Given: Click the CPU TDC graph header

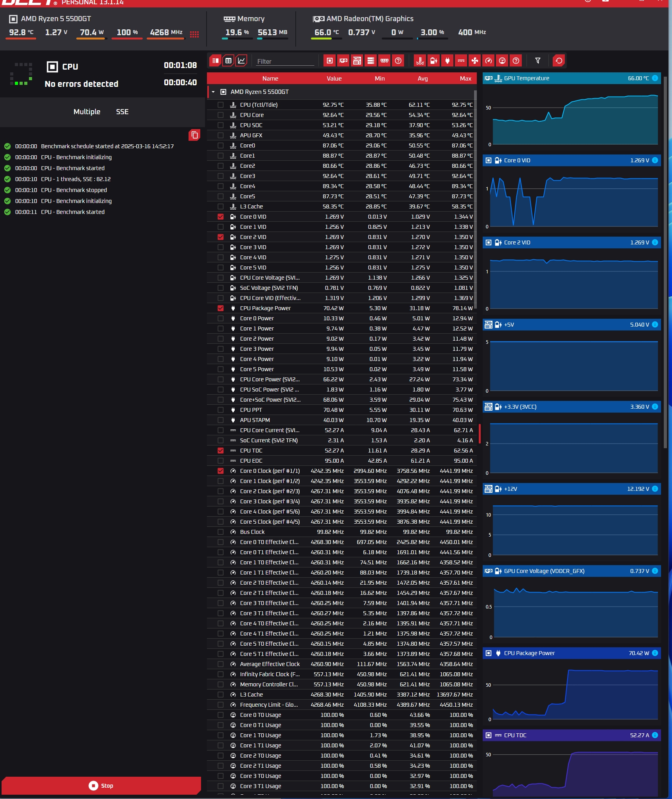Looking at the screenshot, I should point(571,735).
